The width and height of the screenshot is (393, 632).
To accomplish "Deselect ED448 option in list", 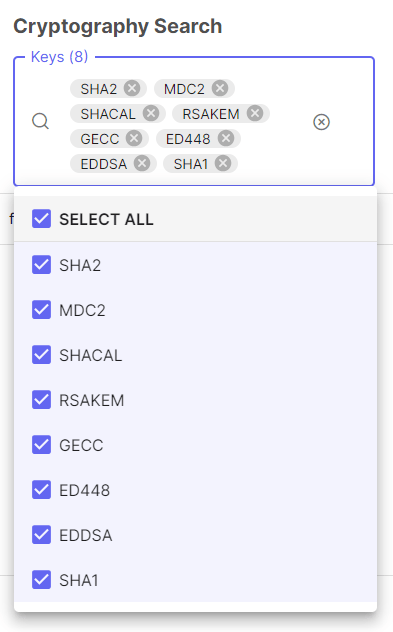I will point(42,490).
